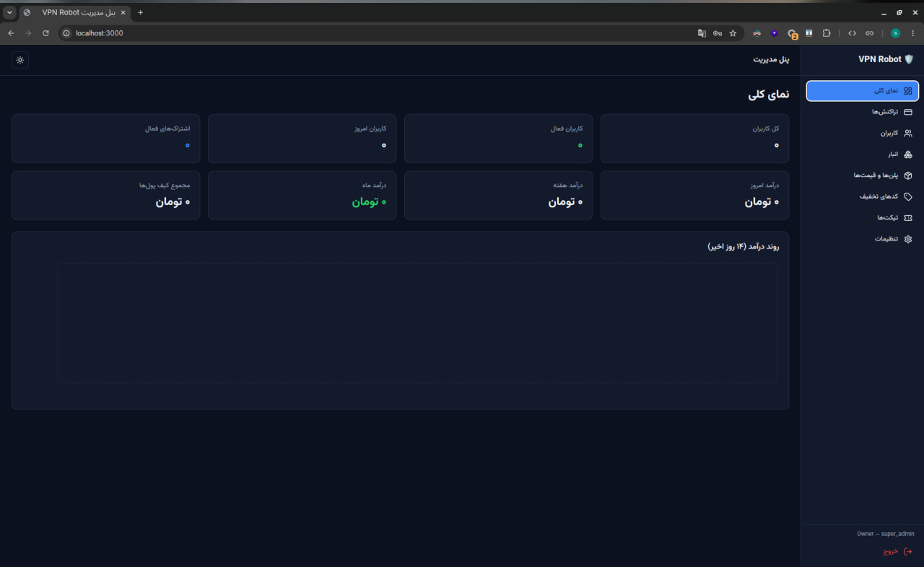Open the Chrome three-dot menu

coord(913,33)
